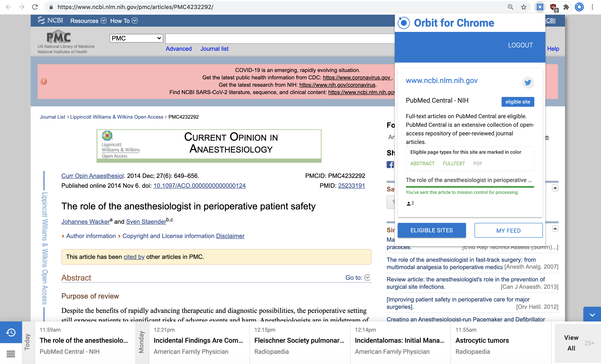
Task: Click the blue down-chevron button
Action: point(592,314)
